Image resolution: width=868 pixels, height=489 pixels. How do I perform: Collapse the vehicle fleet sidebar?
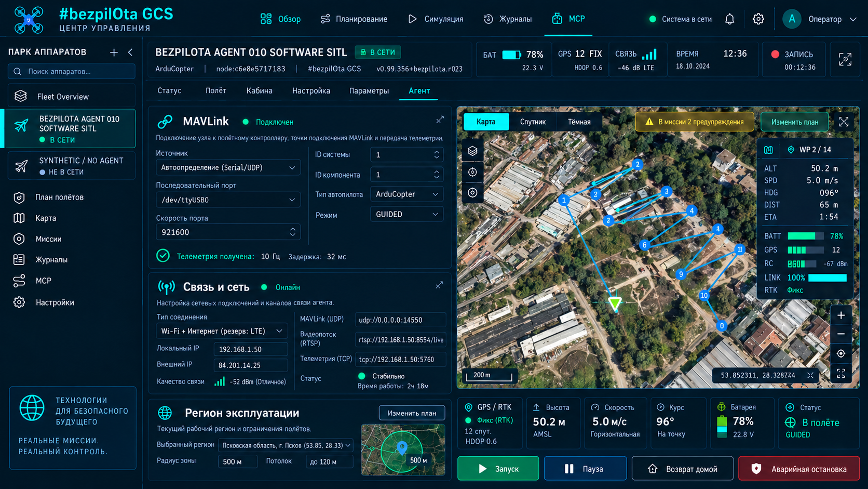130,52
